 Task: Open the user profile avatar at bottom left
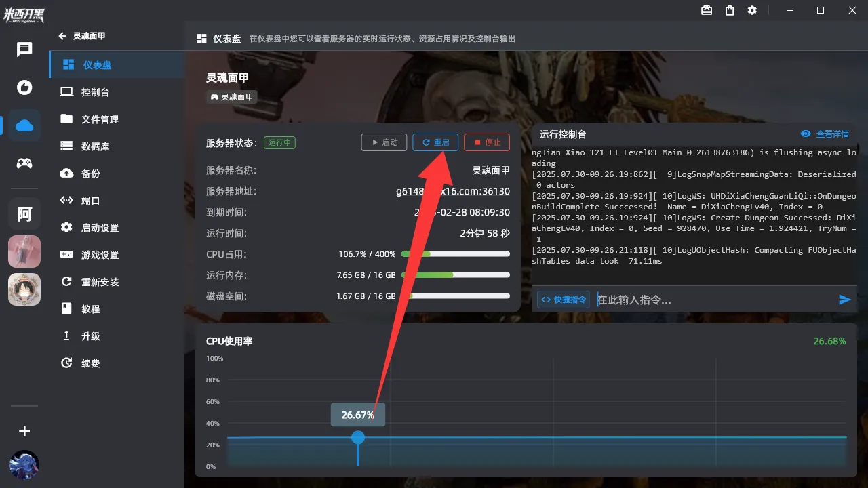(x=24, y=466)
